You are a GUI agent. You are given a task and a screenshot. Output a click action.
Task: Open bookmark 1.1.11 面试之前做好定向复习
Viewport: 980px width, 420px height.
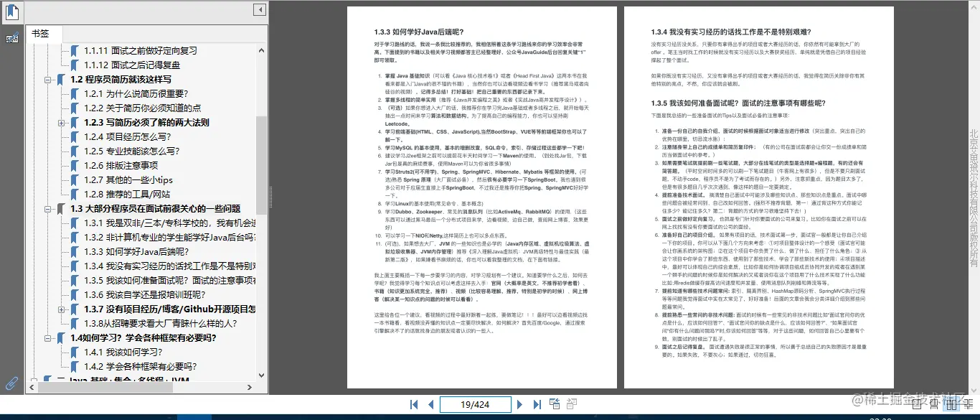coord(141,51)
